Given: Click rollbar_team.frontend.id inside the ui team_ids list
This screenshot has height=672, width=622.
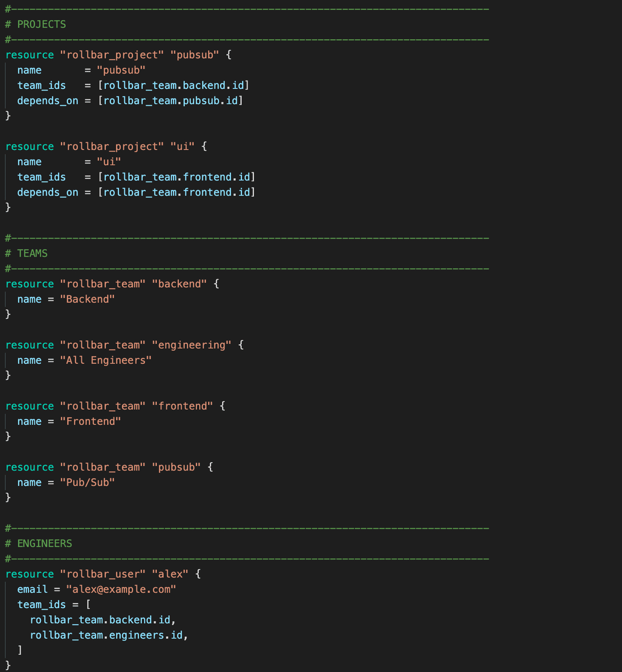Looking at the screenshot, I should click(176, 177).
